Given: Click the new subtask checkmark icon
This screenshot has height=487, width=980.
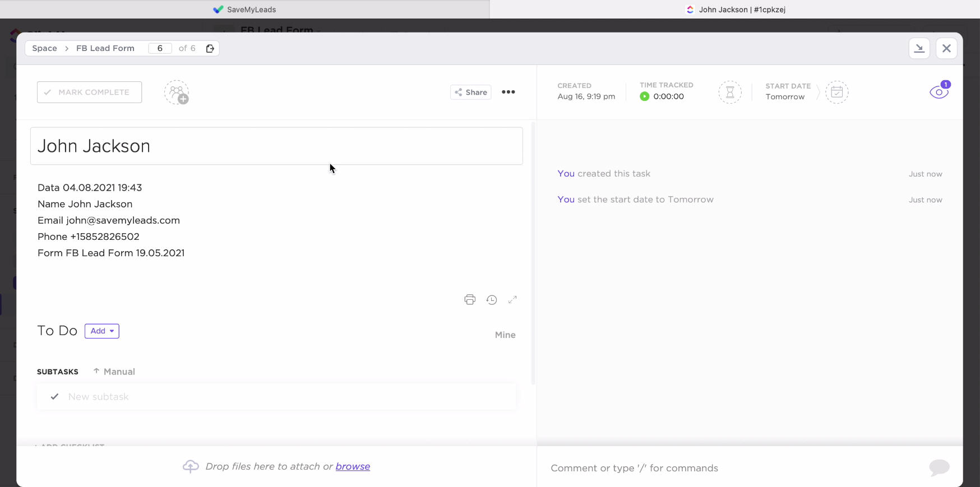Looking at the screenshot, I should pyautogui.click(x=54, y=397).
